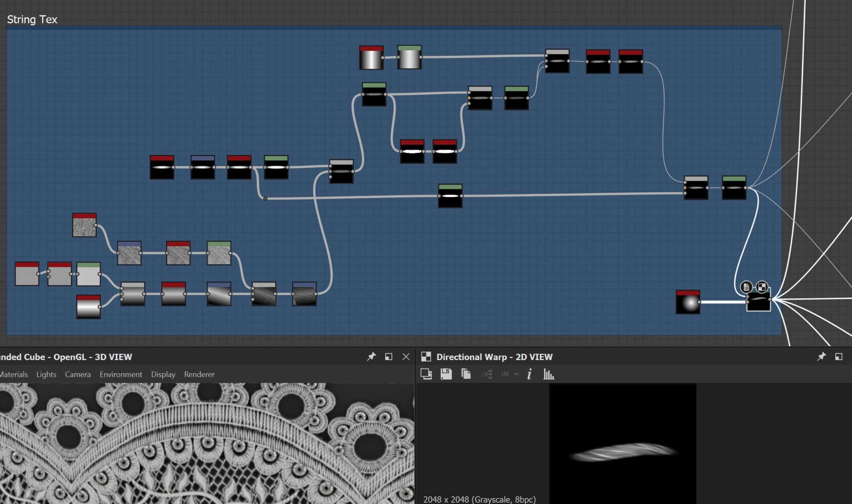Screen dimensions: 852x504
Task: Toggle the histogram icon in 2D view
Action: click(x=549, y=374)
